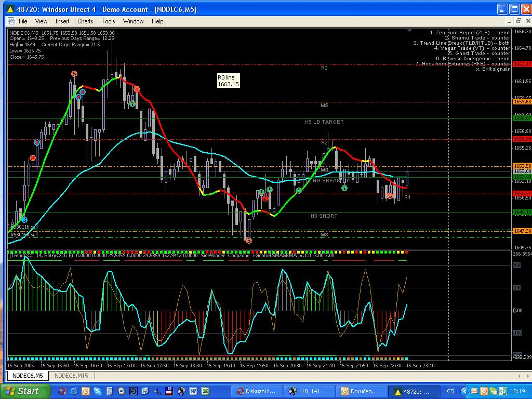Launch Excel from quick launch bar
The width and height of the screenshot is (532, 399).
[205, 391]
